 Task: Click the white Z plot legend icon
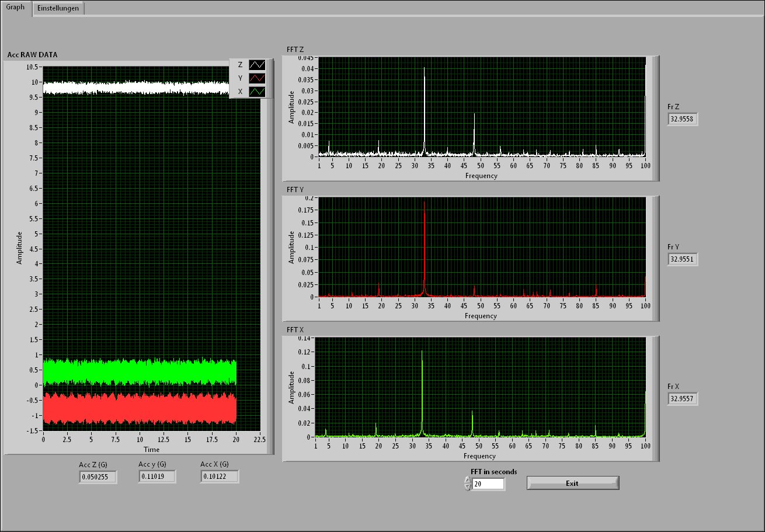257,65
